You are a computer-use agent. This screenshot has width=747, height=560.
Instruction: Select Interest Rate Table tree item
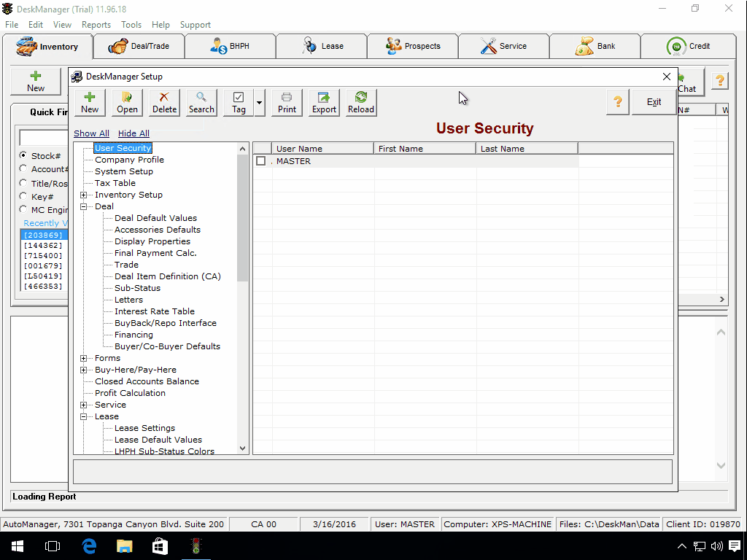155,311
